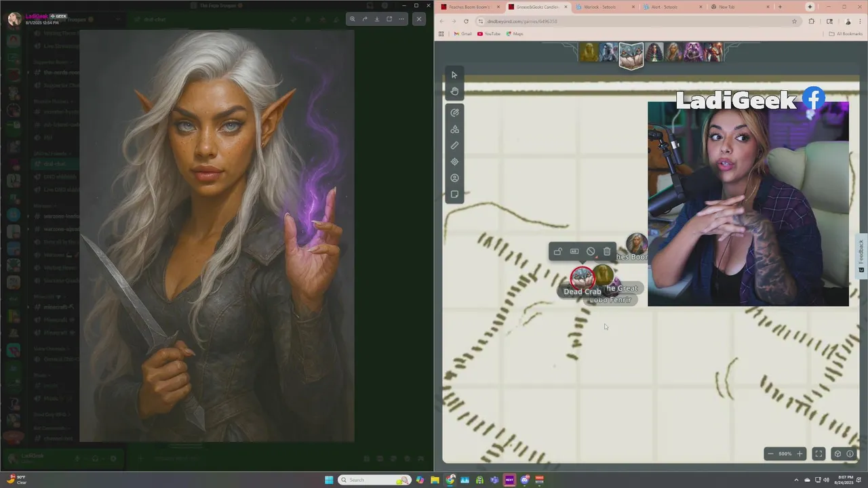Screen dimensions: 868x488
Task: Click the 500% zoom level value
Action: [785, 453]
